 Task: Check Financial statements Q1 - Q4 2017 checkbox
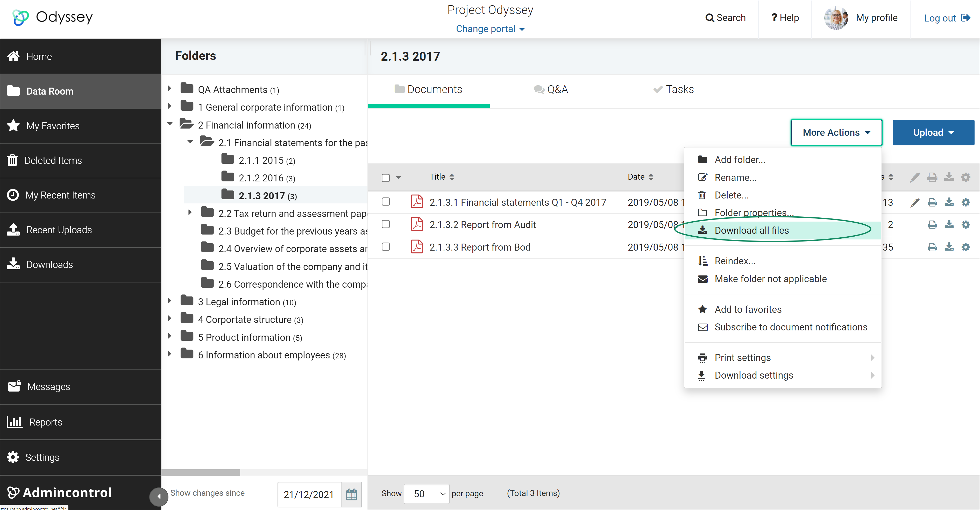pos(386,201)
